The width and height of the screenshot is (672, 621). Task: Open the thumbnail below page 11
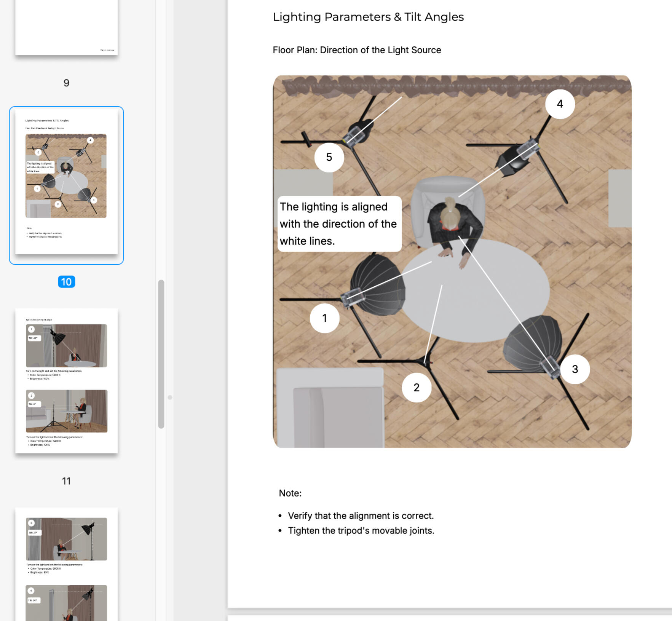66,564
